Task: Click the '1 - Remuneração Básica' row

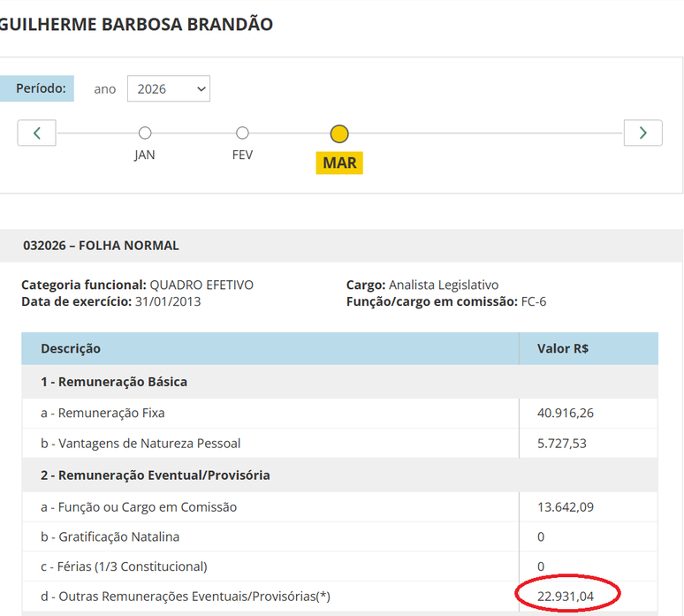Action: [340, 382]
